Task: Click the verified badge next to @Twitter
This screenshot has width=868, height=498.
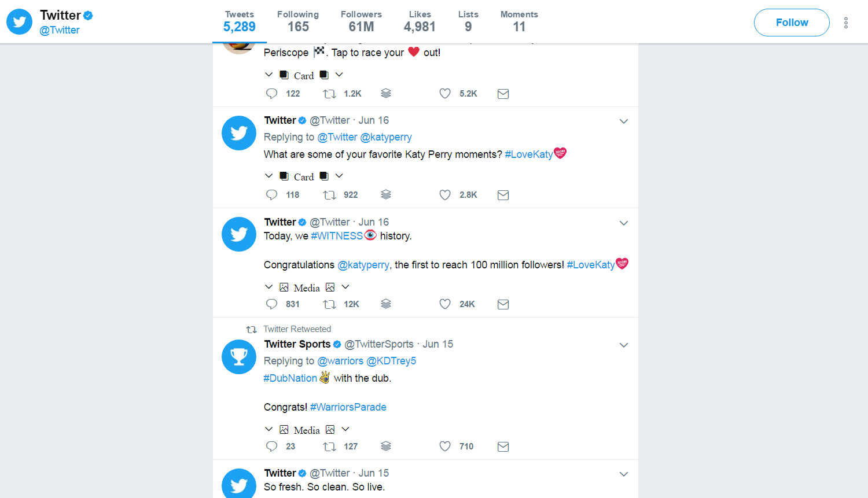Action: tap(88, 15)
